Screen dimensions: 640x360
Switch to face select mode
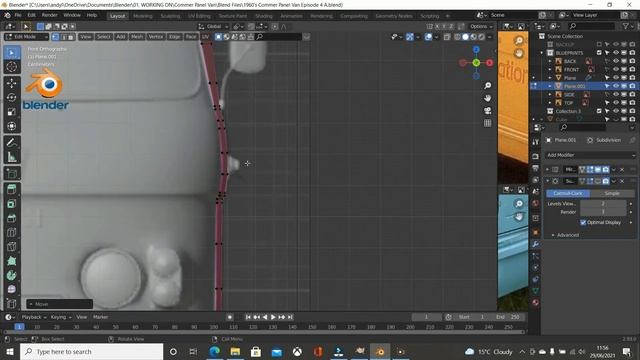71,37
